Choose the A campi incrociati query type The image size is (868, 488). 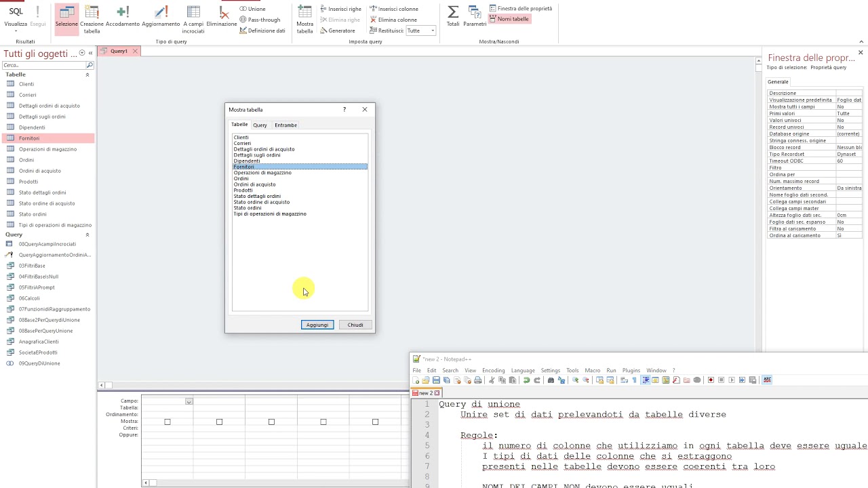tap(193, 19)
